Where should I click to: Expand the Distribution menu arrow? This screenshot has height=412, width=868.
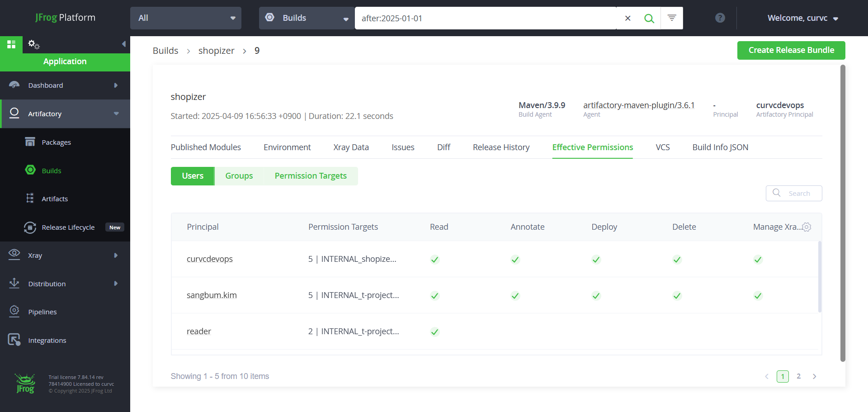pos(116,284)
